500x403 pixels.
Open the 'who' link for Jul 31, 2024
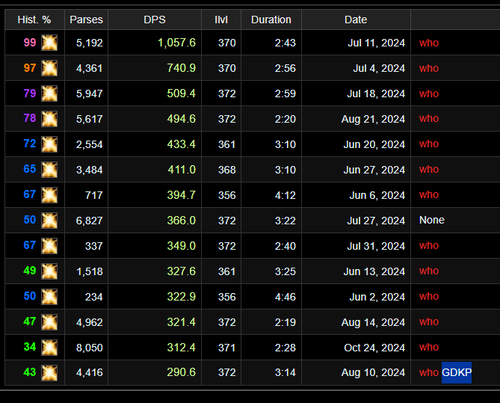pos(429,246)
